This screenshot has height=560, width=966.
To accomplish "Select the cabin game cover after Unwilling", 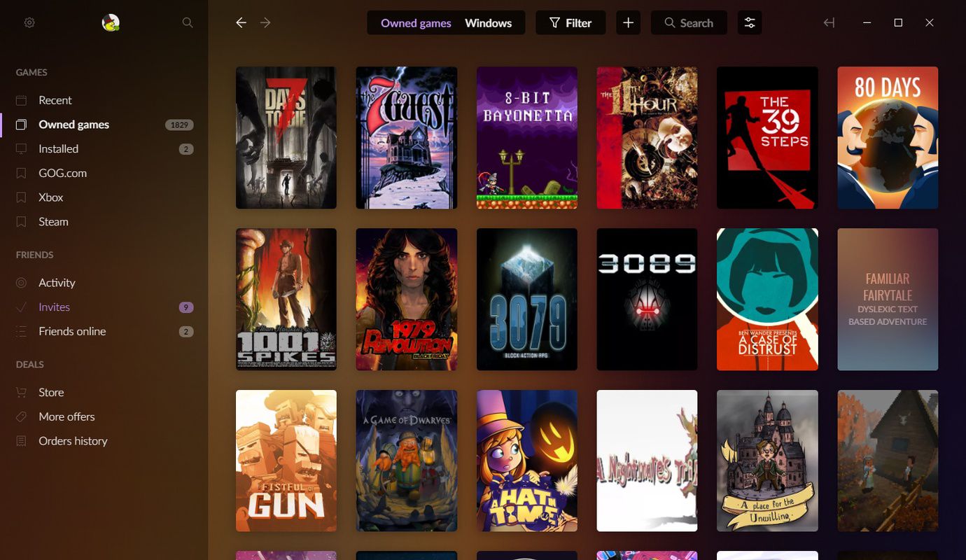I will [x=888, y=461].
